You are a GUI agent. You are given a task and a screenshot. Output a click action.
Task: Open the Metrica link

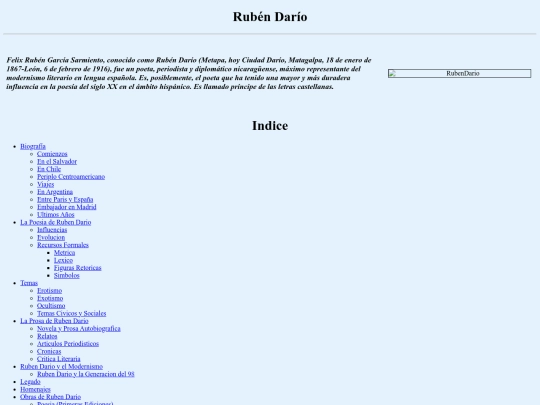pos(64,252)
